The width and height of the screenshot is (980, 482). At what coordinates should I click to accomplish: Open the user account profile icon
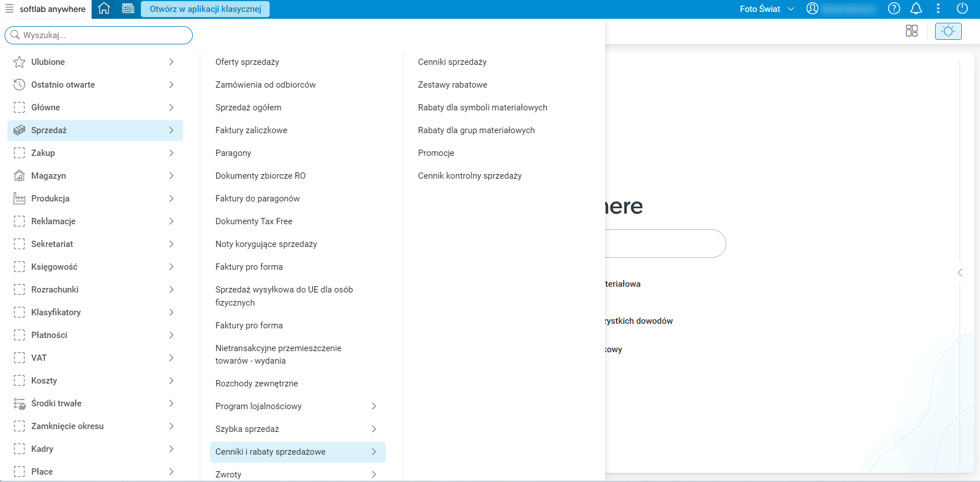coord(812,9)
